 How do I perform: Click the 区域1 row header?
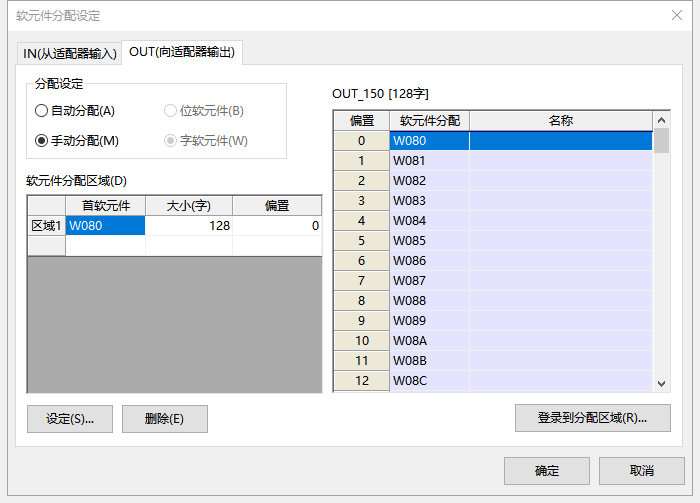[46, 226]
